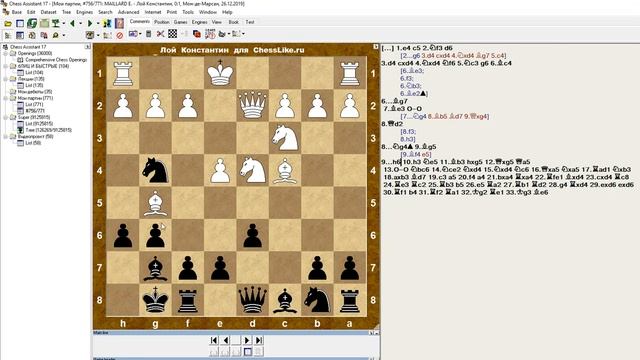Screen dimensions: 640x360
Task: Switch to the Comments toolbar tab
Action: pyautogui.click(x=140, y=22)
